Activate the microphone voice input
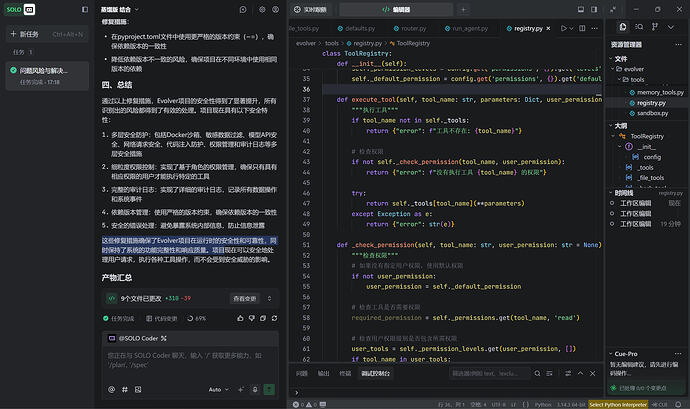Screen dimensions: 690x409 point(255,389)
